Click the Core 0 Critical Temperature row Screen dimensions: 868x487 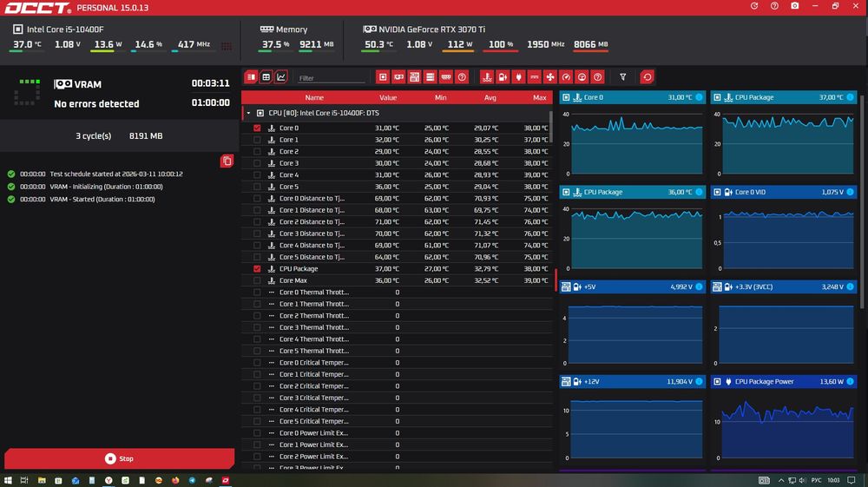(397, 363)
